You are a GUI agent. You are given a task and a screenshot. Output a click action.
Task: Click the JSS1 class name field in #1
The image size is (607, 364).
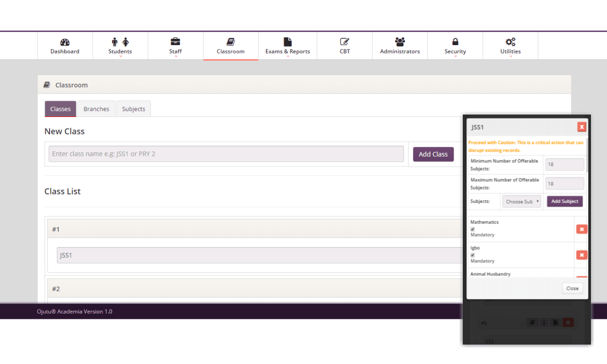(x=260, y=255)
